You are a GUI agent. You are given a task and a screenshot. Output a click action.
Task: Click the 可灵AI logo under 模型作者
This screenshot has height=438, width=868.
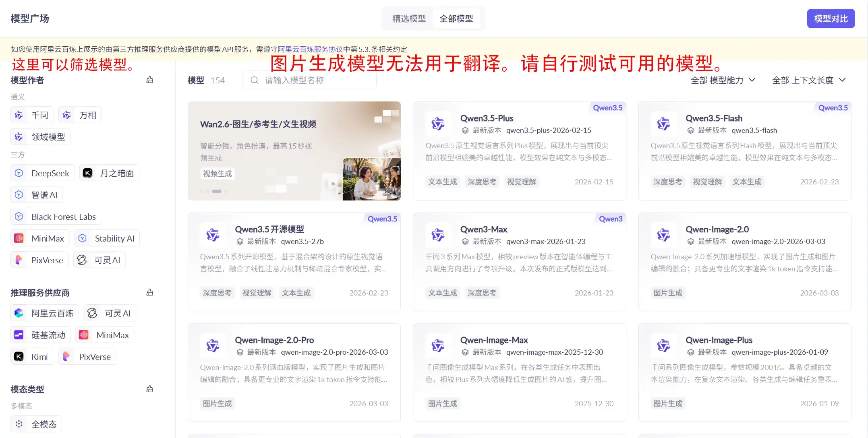click(x=82, y=260)
